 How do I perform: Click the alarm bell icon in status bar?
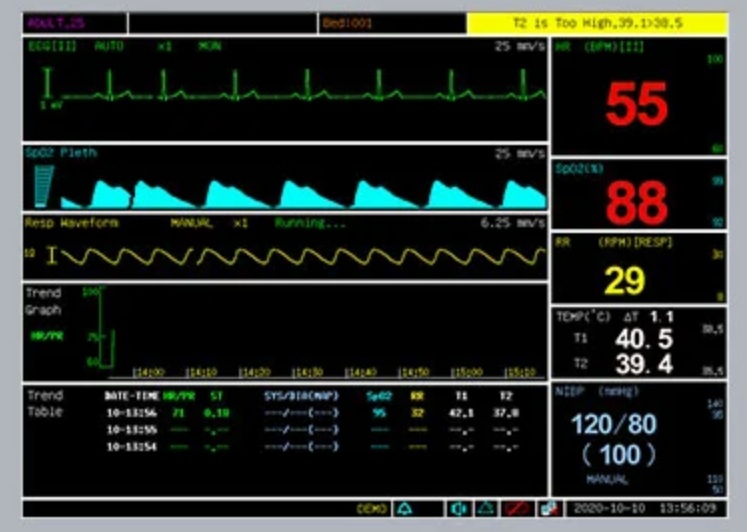[405, 509]
